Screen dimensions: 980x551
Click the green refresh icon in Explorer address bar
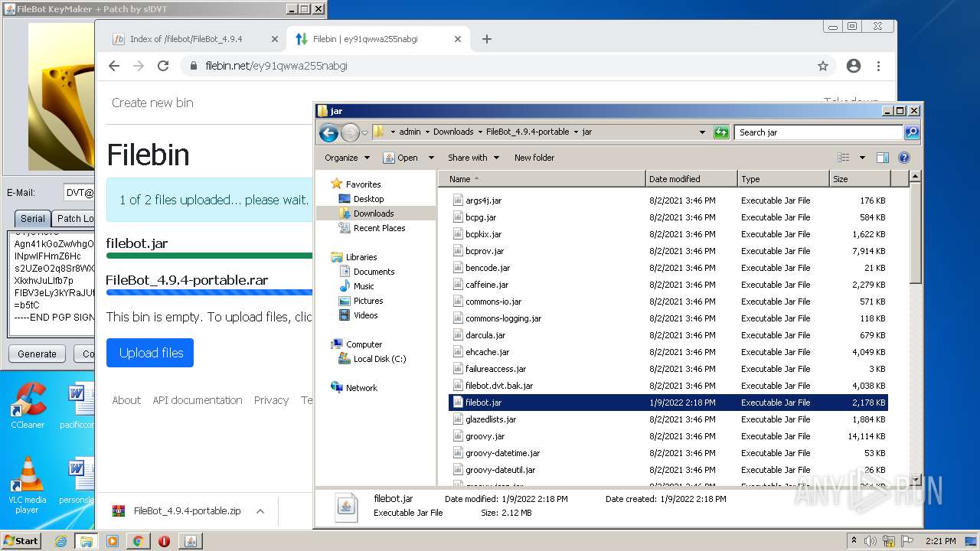click(x=721, y=132)
